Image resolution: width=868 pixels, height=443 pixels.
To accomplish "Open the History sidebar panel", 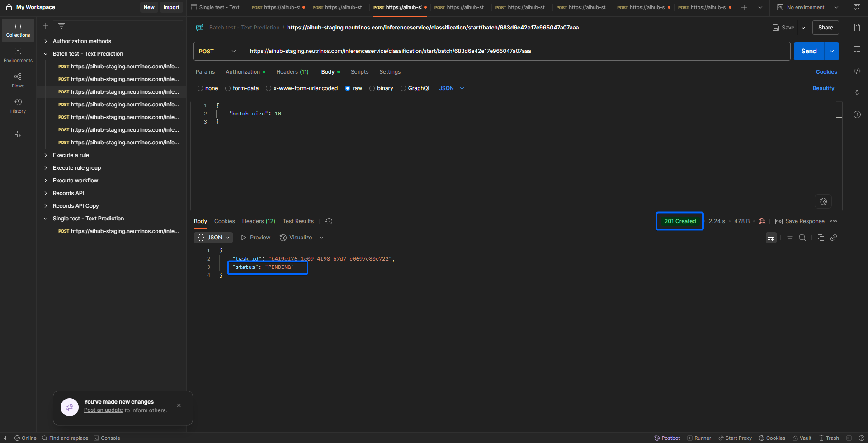I will [18, 106].
